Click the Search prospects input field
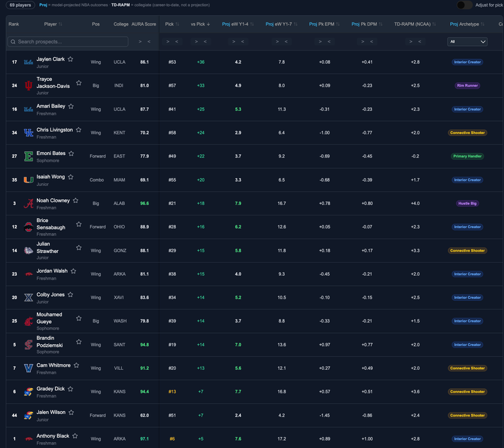The image size is (504, 448). pyautogui.click(x=68, y=41)
